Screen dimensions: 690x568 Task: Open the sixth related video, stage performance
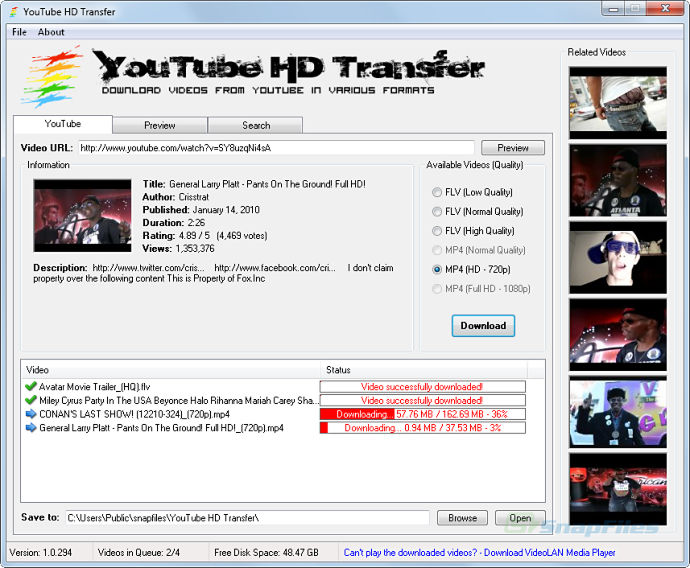[x=618, y=489]
